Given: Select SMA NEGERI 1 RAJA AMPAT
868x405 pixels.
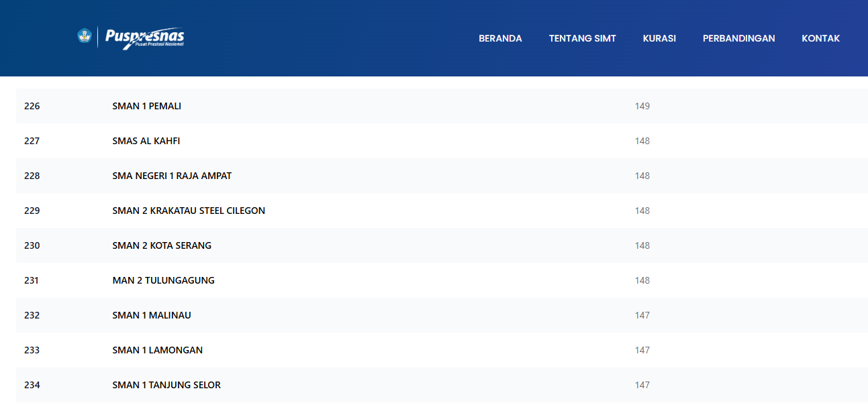Looking at the screenshot, I should (x=172, y=176).
